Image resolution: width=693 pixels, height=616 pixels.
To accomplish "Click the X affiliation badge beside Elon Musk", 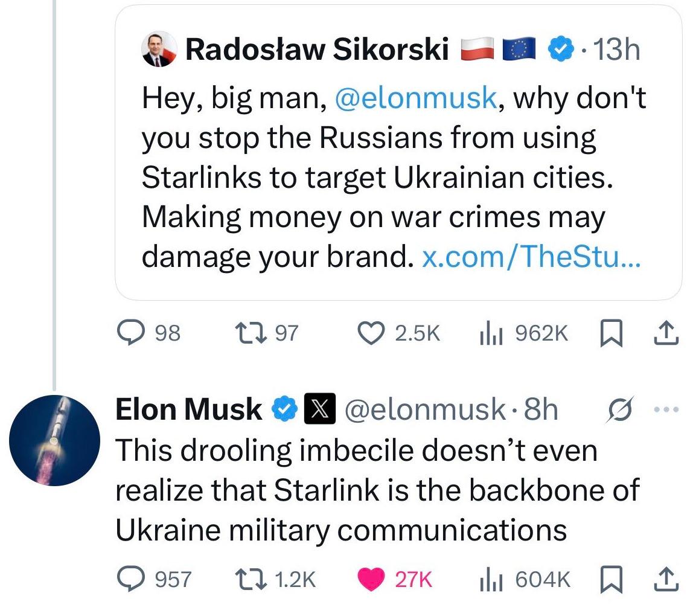I will (x=318, y=409).
